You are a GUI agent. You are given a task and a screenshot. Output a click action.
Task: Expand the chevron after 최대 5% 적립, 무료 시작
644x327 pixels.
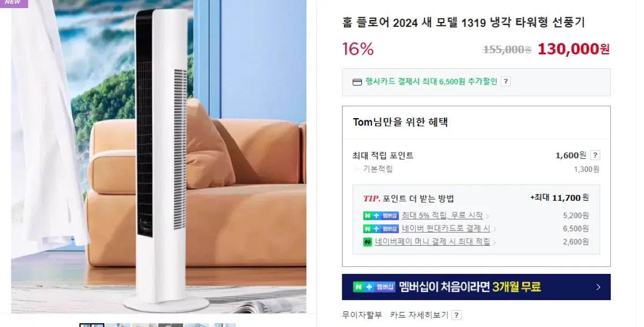tap(486, 216)
